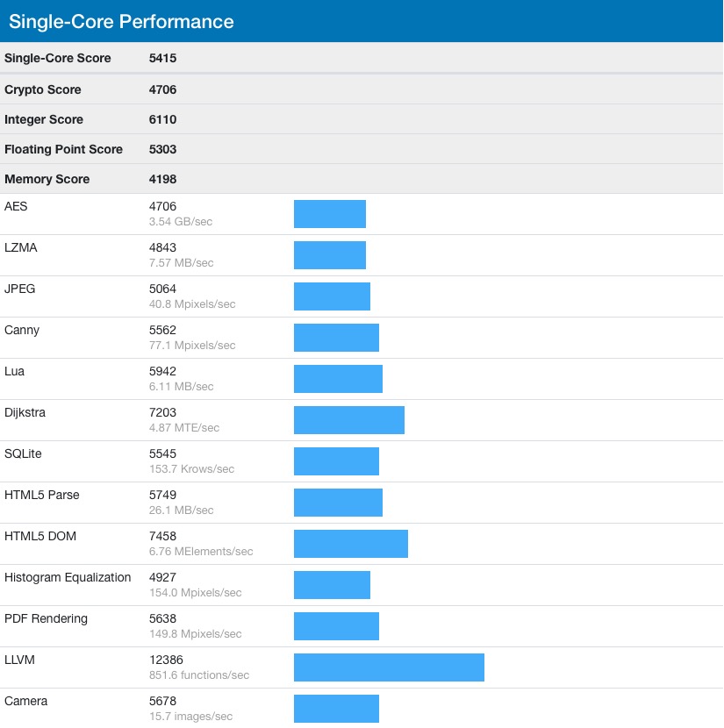Screen dimensions: 724x728
Task: Click the Camera benchmark label
Action: point(26,701)
